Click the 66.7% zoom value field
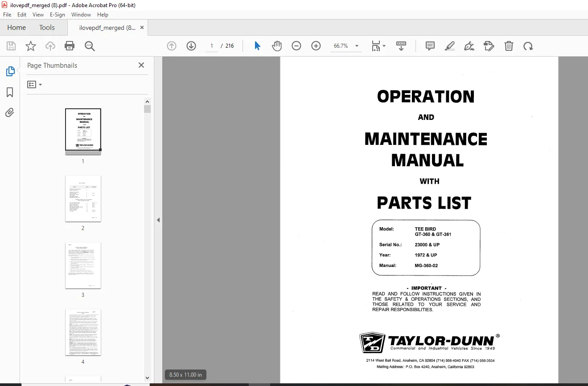Image resolution: width=588 pixels, height=386 pixels. (x=341, y=46)
